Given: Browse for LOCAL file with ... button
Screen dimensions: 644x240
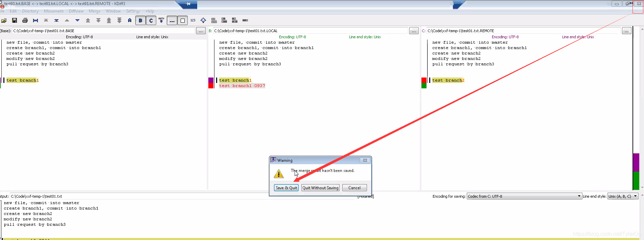Looking at the screenshot, I should click(x=414, y=31).
